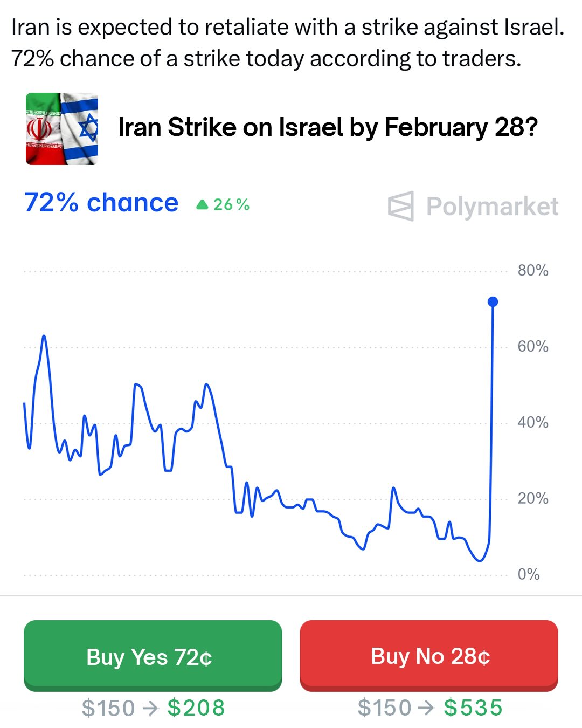Click the Star of David on Israeli flag
582x728 pixels.
[88, 128]
